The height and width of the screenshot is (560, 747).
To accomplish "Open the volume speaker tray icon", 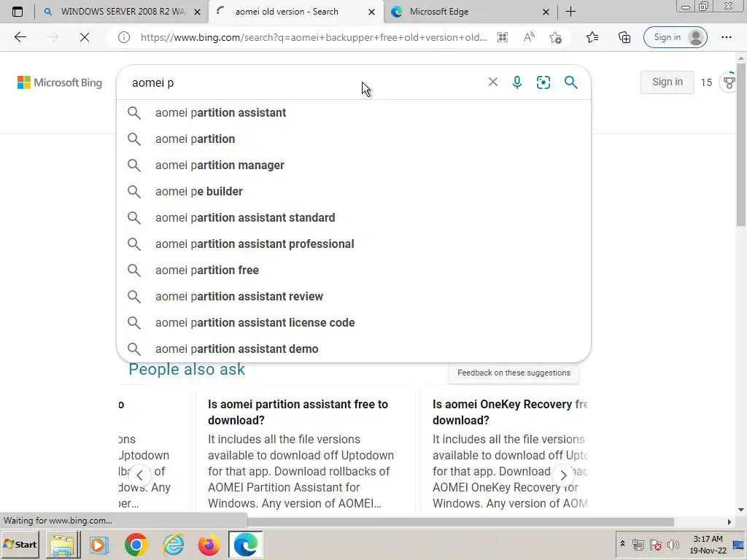I will [x=673, y=545].
